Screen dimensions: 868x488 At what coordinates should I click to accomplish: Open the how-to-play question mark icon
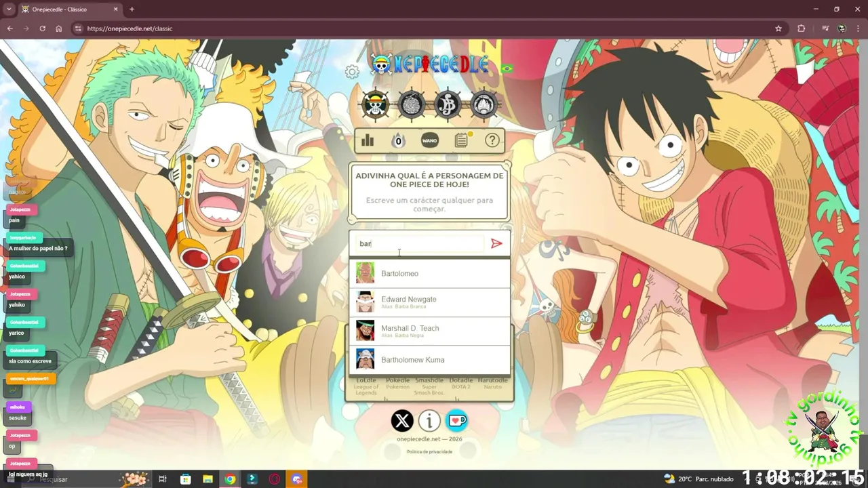[492, 140]
